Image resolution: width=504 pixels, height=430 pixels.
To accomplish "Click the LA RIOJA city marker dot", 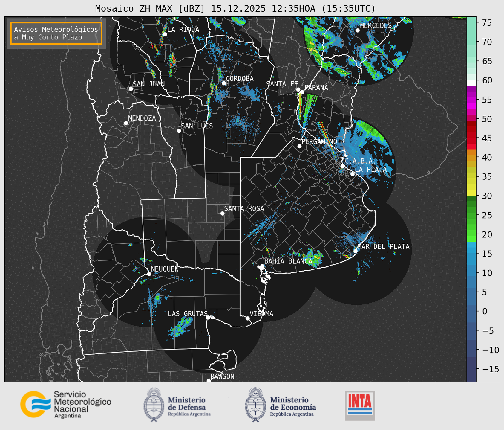I will point(165,34).
